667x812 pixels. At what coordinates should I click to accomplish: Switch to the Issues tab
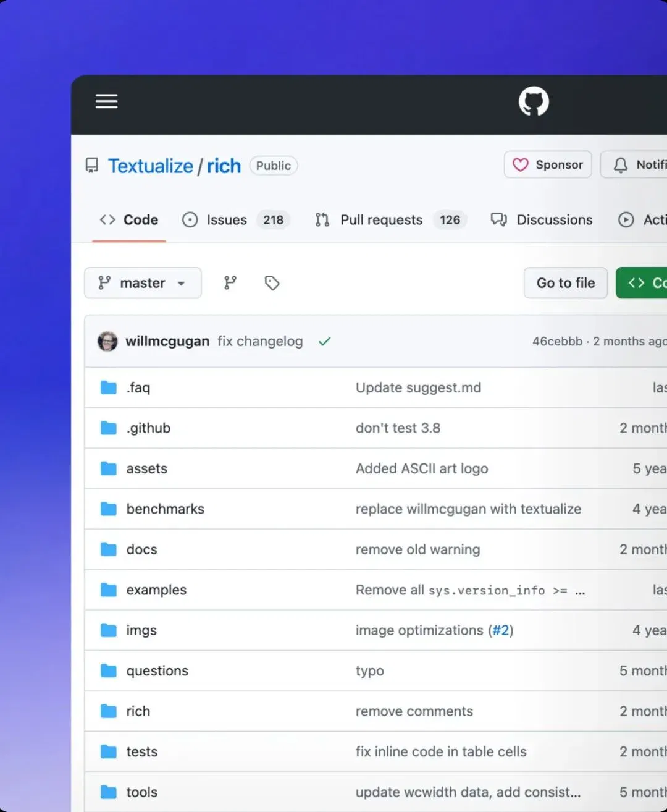(235, 220)
